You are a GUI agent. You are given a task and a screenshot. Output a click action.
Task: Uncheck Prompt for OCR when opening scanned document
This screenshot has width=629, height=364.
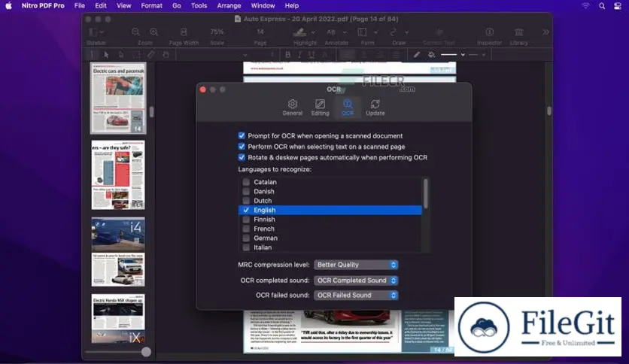pos(242,136)
